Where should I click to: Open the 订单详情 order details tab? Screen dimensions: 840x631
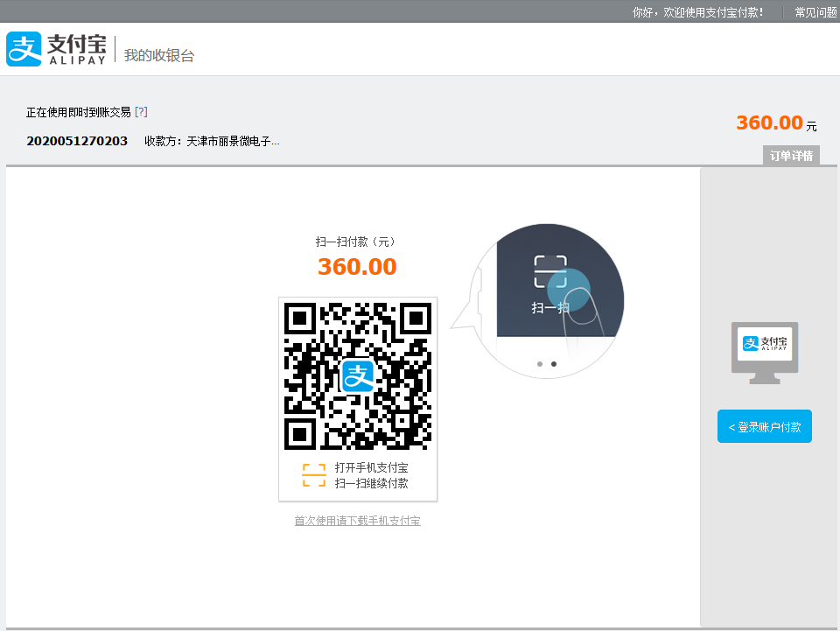[x=791, y=156]
